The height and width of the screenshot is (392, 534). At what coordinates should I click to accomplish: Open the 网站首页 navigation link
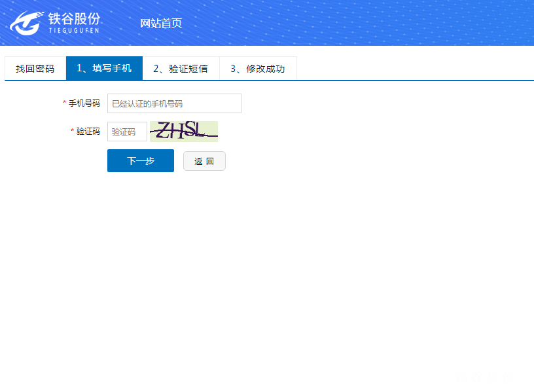coord(161,24)
